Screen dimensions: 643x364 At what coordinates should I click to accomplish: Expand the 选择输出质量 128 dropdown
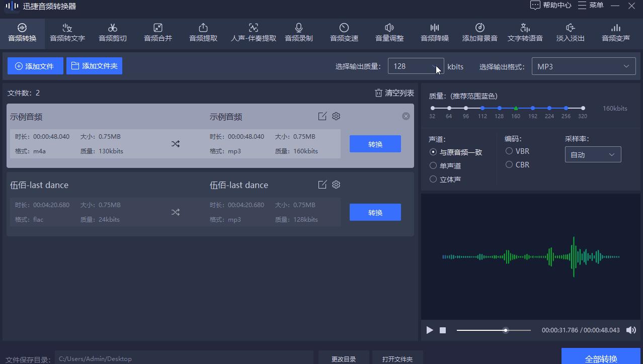[x=416, y=66]
